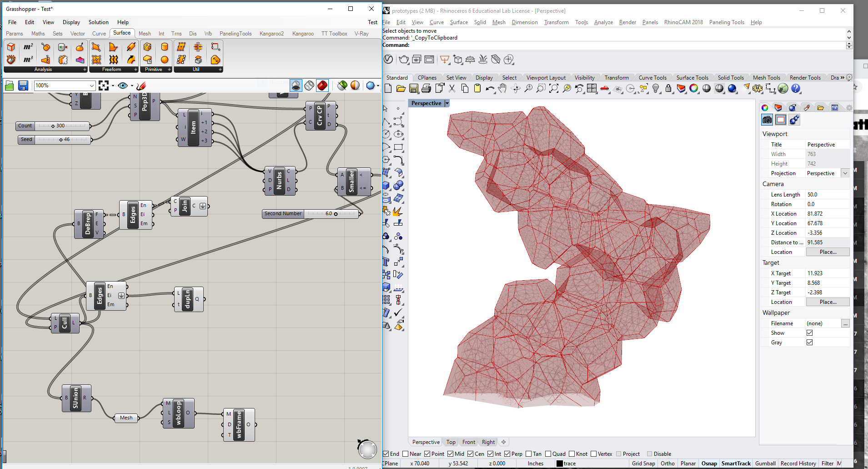Click the four-viewport layout icon in Rhino
The image size is (868, 469).
click(592, 89)
